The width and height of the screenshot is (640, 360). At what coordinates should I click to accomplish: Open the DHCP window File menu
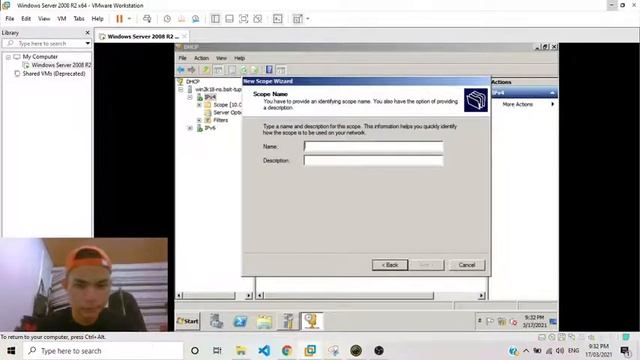[182, 58]
